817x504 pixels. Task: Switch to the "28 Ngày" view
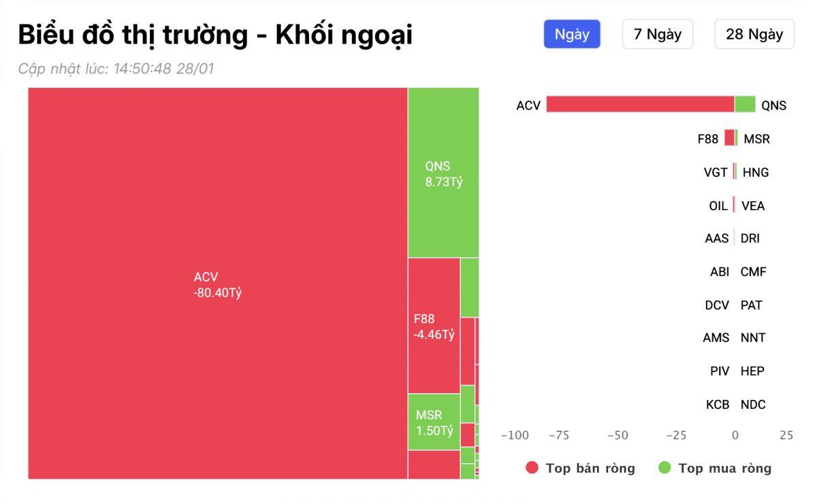(753, 34)
